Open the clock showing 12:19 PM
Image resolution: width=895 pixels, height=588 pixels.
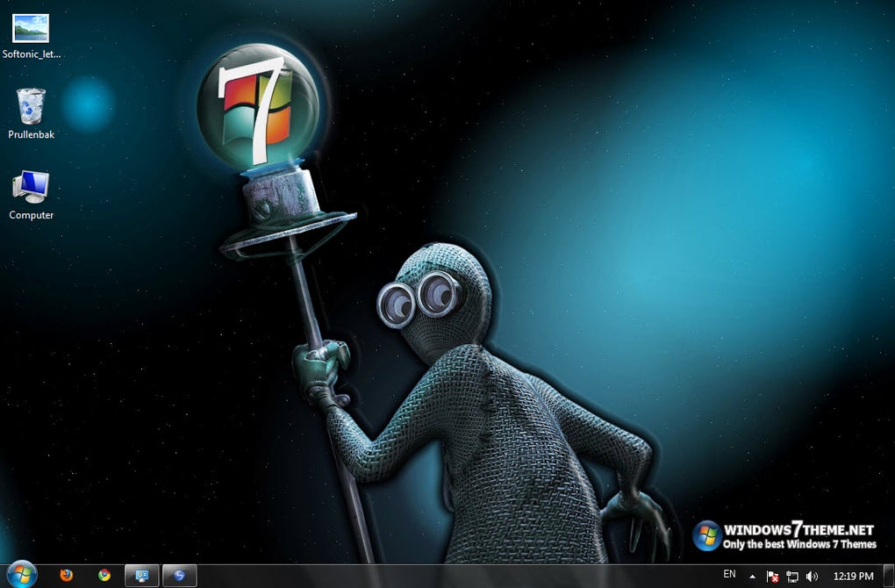coord(854,576)
